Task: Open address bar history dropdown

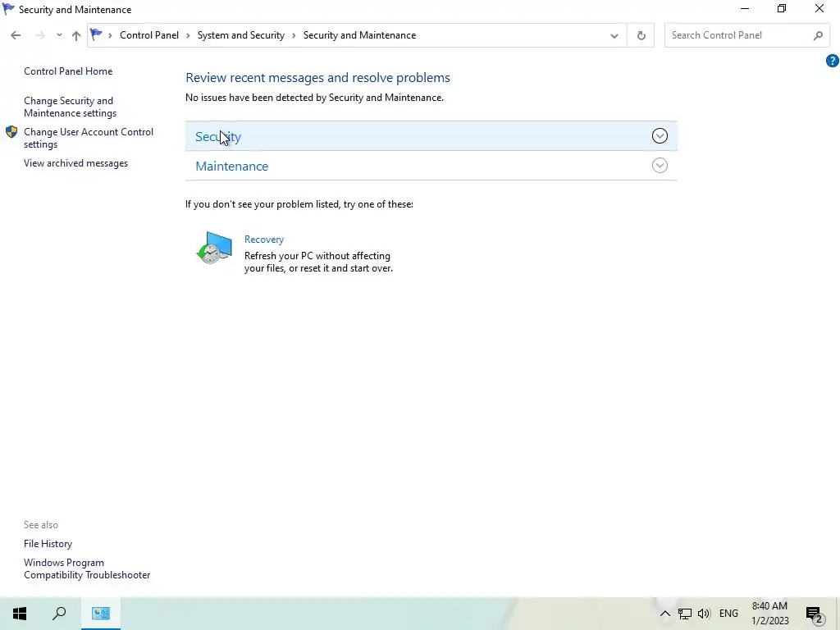Action: (x=614, y=36)
